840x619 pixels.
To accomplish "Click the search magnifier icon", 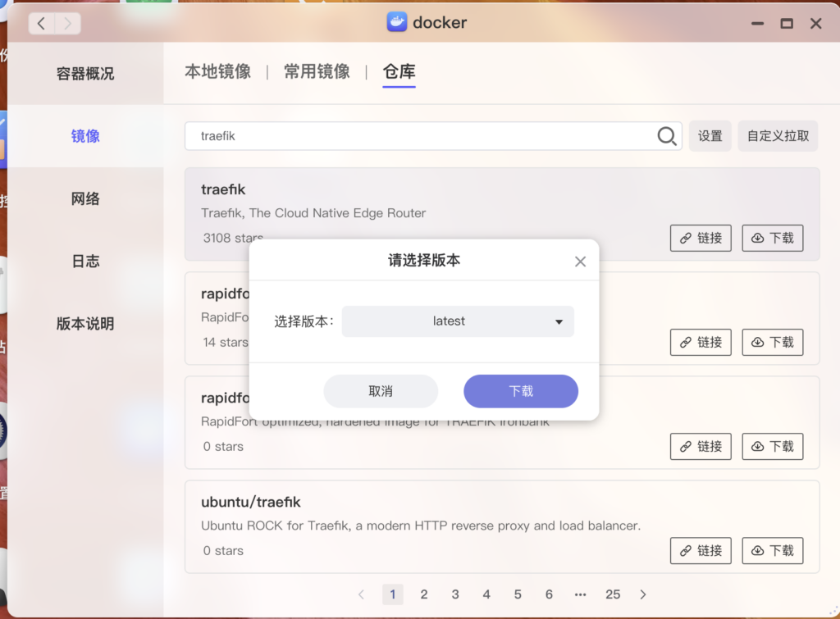I will click(666, 136).
